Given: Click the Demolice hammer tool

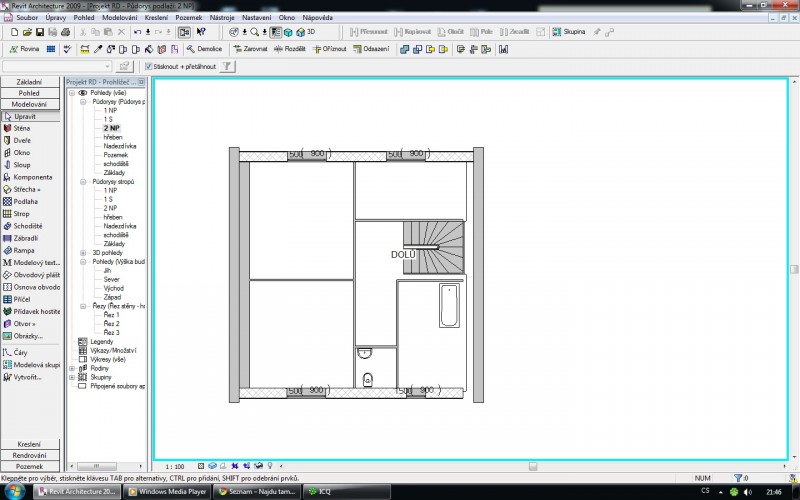Looking at the screenshot, I should tap(203, 48).
